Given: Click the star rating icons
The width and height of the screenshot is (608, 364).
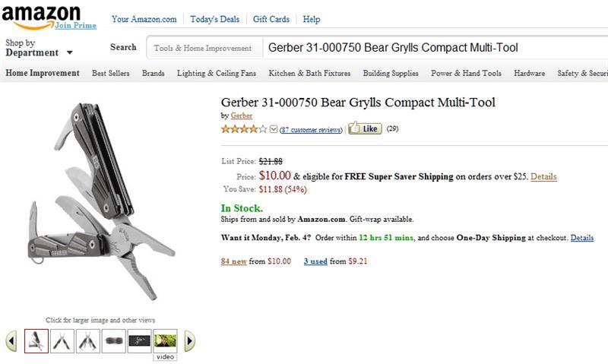Looking at the screenshot, I should coord(243,129).
